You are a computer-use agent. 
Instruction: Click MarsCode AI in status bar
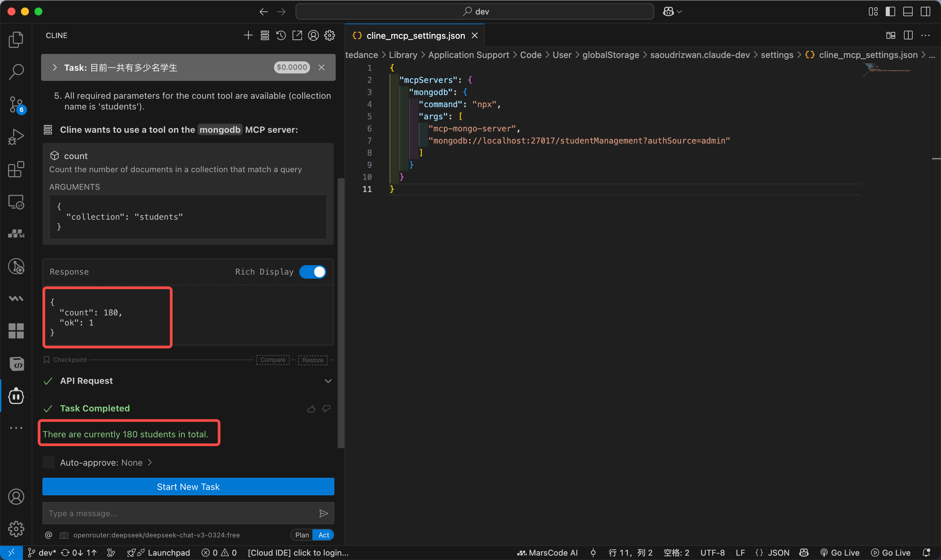[547, 553]
